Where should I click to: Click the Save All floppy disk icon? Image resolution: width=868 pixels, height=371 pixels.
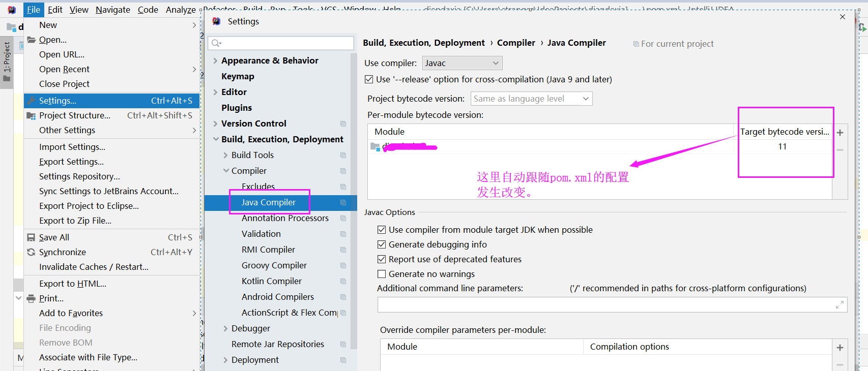point(32,237)
